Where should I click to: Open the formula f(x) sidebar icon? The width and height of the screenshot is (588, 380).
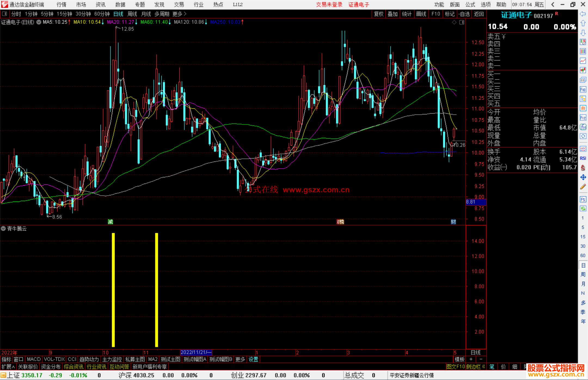coord(583,127)
